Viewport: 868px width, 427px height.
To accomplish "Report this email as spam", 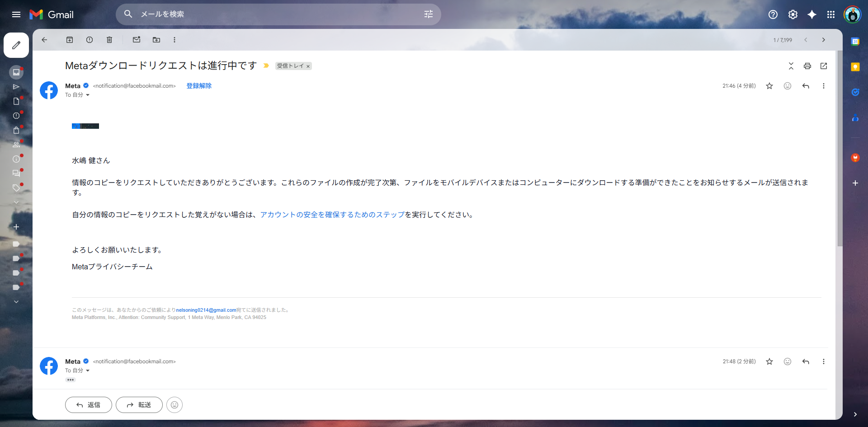I will (90, 40).
